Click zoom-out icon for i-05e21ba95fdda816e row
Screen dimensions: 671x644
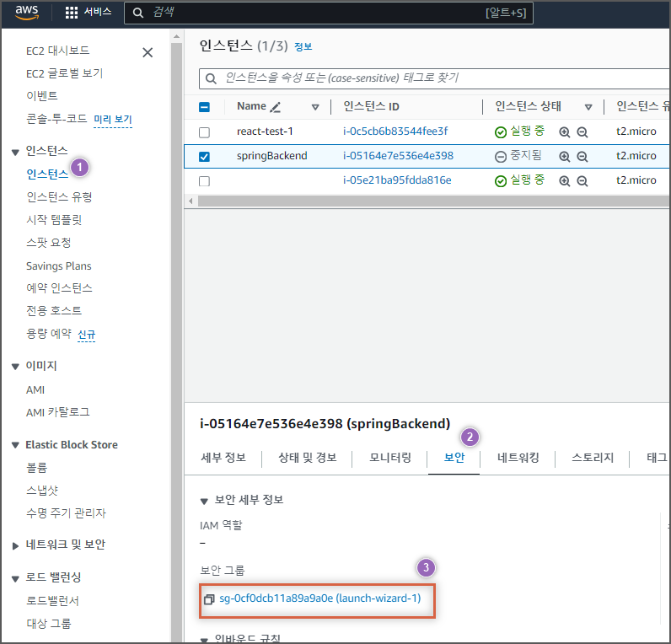click(x=582, y=181)
